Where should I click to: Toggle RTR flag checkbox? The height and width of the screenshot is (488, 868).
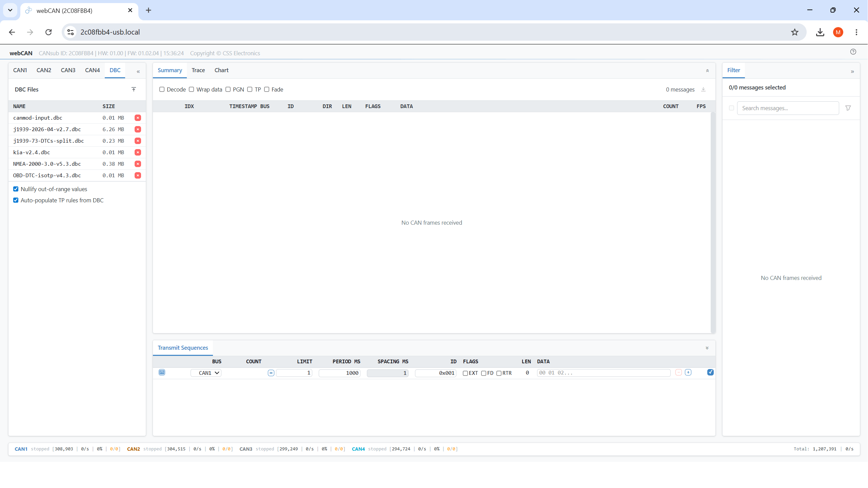(x=499, y=373)
